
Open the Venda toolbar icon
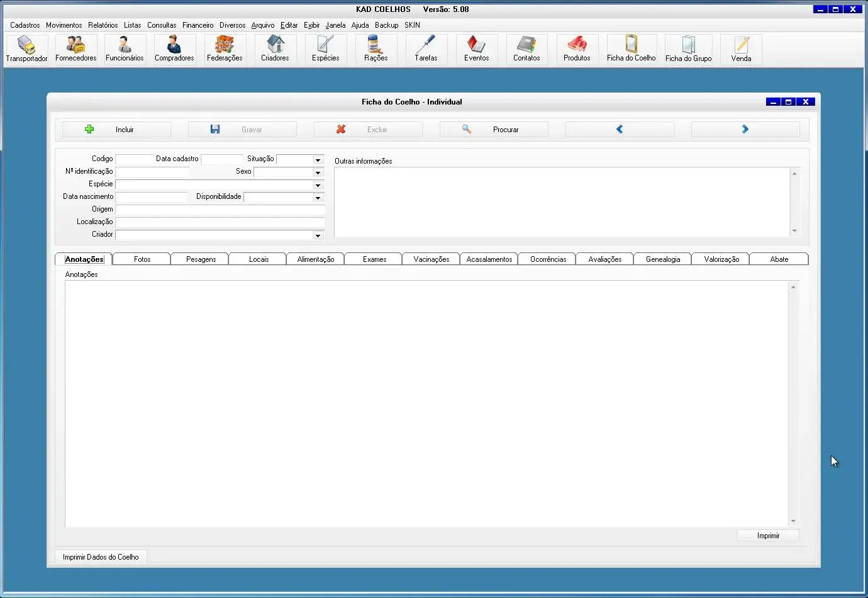pos(741,49)
